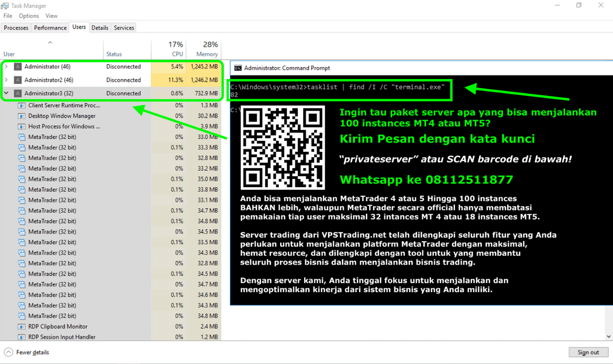This screenshot has height=364, width=613.
Task: Select the Administrator2 (46) user name
Action: [49, 80]
